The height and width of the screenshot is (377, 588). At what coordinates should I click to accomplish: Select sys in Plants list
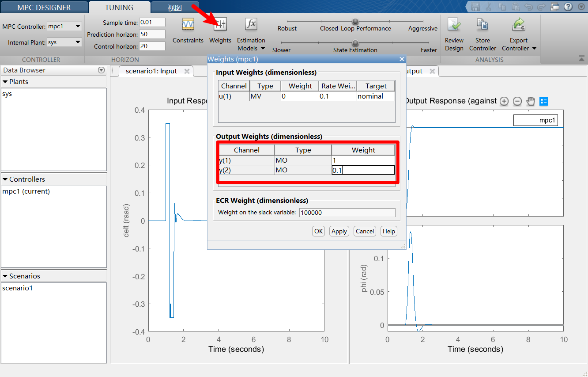point(7,94)
